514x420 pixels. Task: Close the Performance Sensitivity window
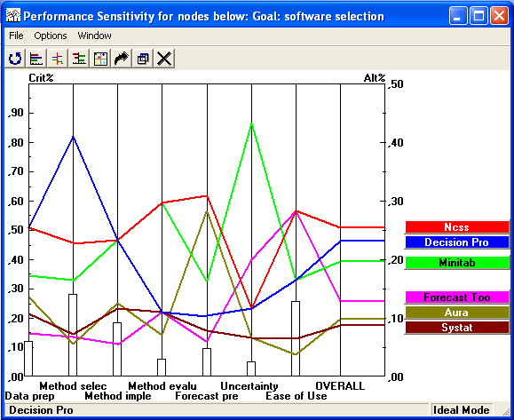click(x=499, y=16)
